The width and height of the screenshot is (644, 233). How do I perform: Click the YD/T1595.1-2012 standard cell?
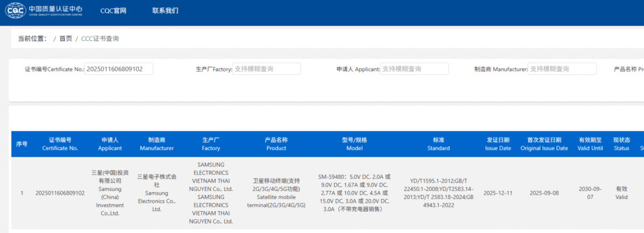click(438, 193)
